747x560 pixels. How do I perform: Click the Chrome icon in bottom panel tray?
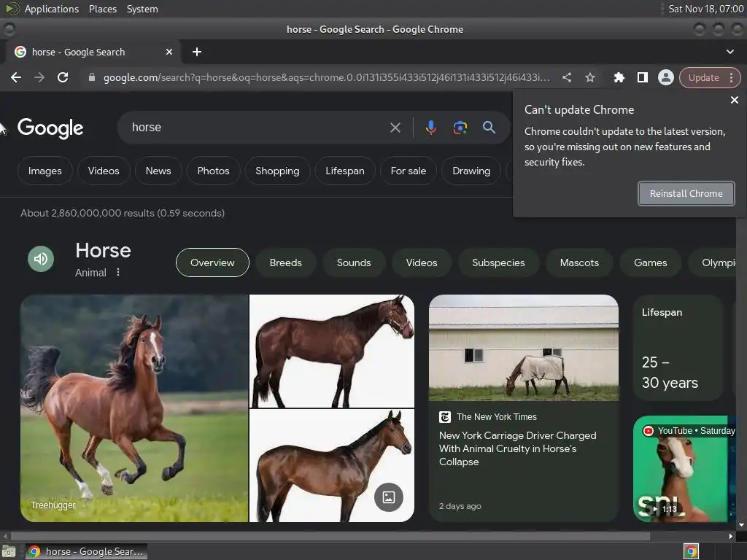tap(691, 551)
